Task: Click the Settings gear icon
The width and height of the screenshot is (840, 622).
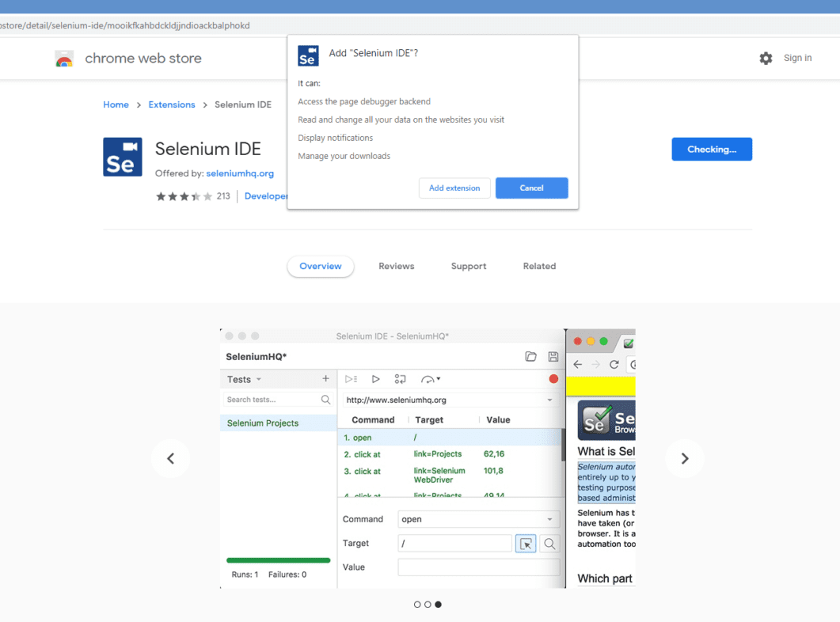Action: (x=766, y=59)
